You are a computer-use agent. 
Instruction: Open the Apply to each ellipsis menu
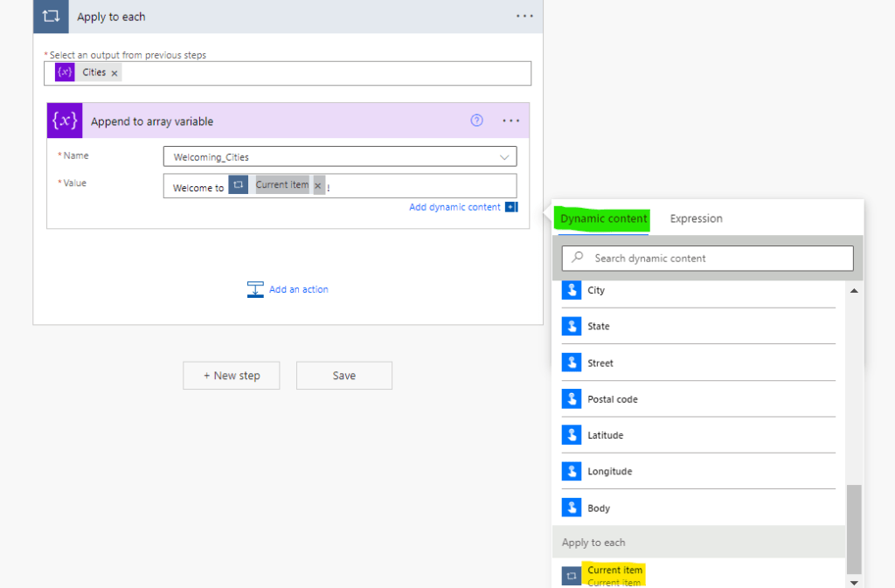[524, 17]
